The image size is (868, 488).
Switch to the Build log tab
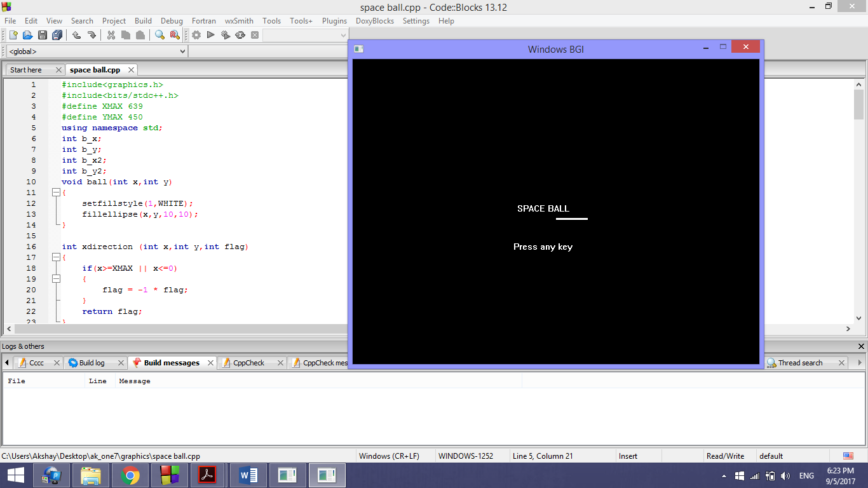[92, 363]
